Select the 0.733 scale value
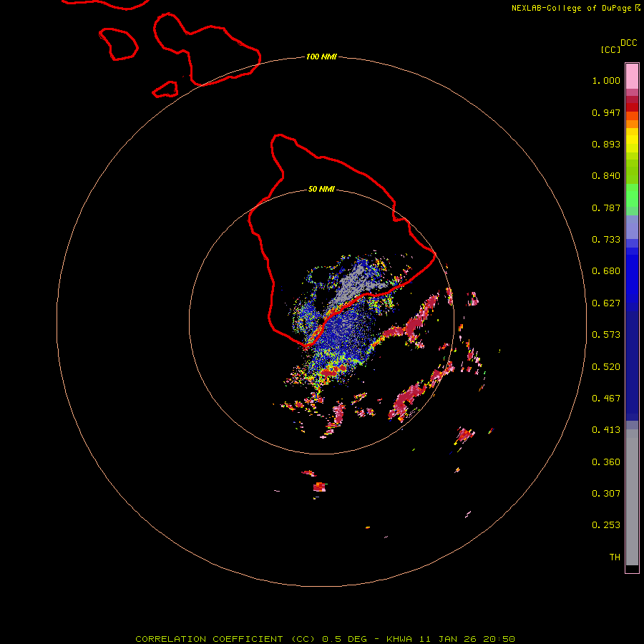The image size is (644, 644). point(606,240)
